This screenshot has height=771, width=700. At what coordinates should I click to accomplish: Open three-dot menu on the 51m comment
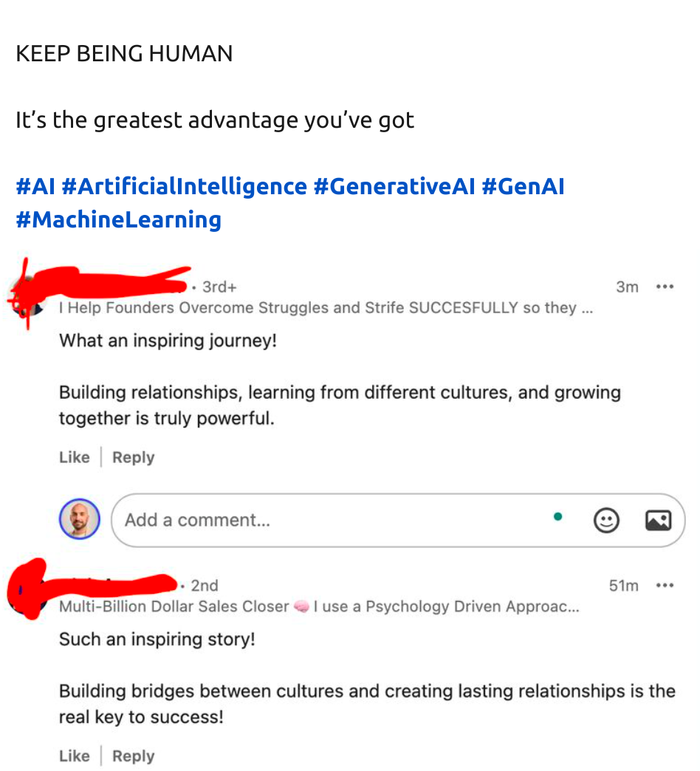(665, 586)
